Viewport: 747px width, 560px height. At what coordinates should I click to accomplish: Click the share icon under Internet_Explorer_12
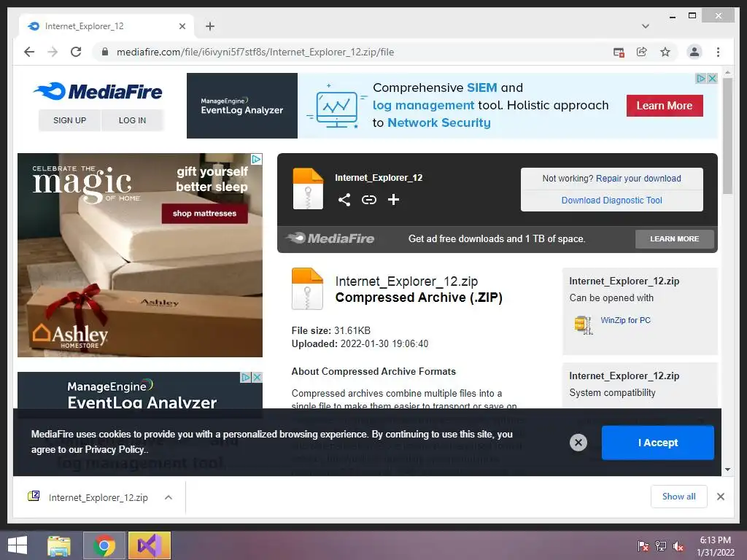pyautogui.click(x=344, y=200)
